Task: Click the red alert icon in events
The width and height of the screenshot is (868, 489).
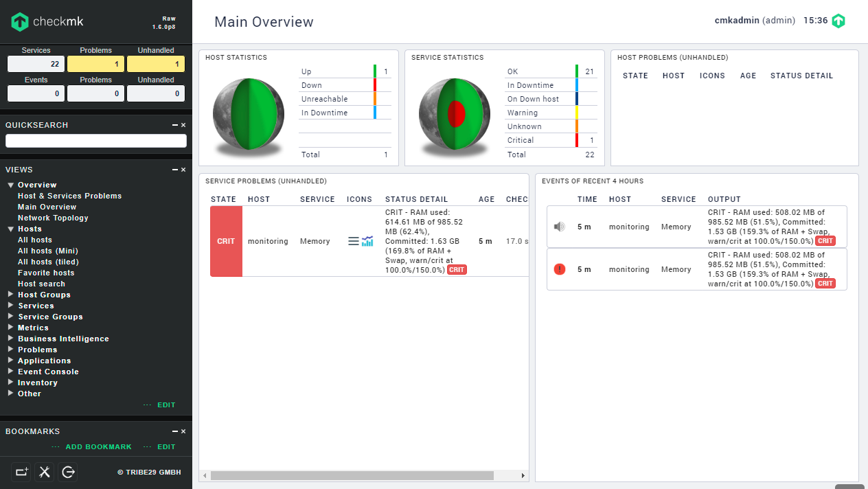Action: 560,269
